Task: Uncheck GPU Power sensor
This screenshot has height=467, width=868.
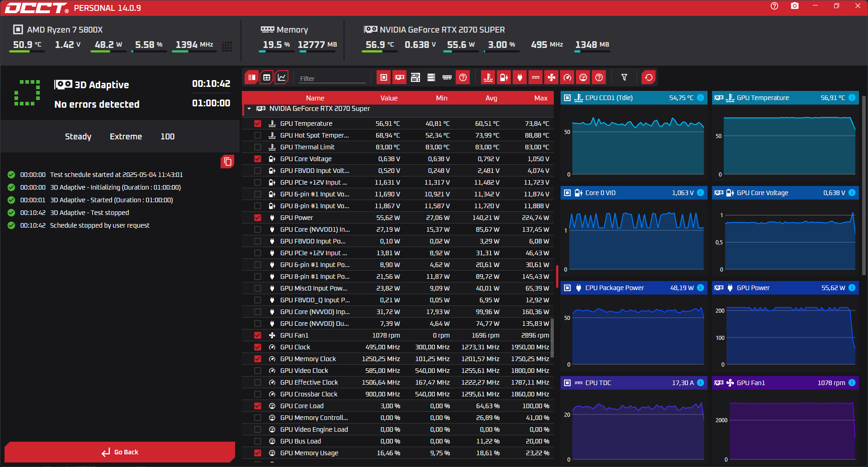Action: pyautogui.click(x=258, y=218)
